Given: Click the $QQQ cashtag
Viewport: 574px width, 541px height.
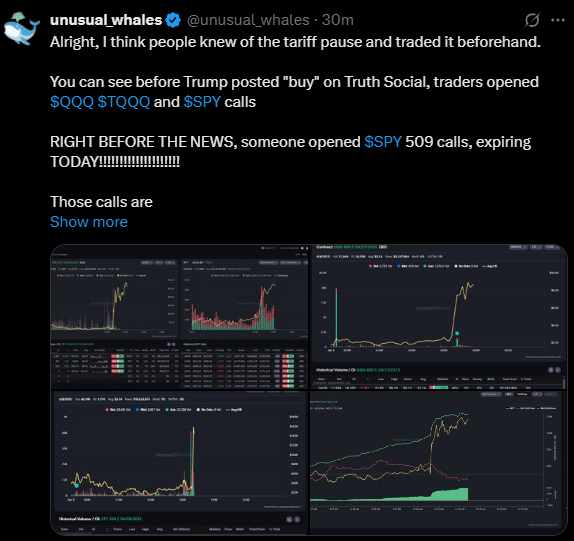Looking at the screenshot, I should [x=72, y=102].
